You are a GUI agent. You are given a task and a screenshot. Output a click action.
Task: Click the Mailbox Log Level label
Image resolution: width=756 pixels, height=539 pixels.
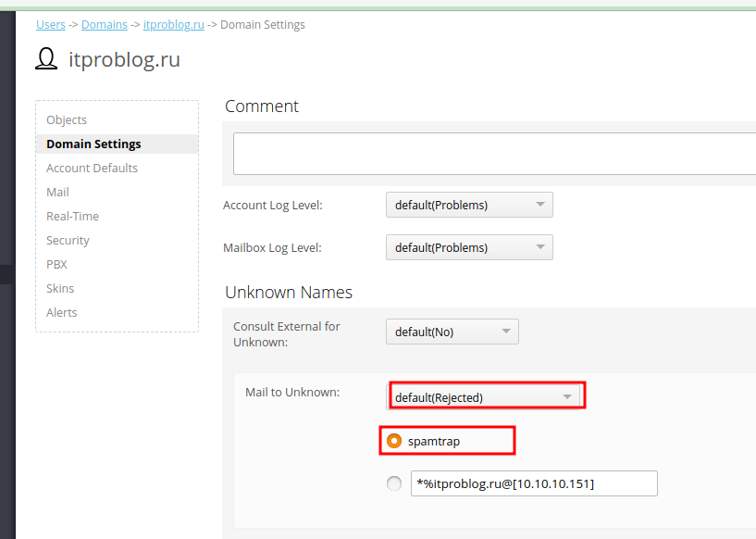pos(272,247)
